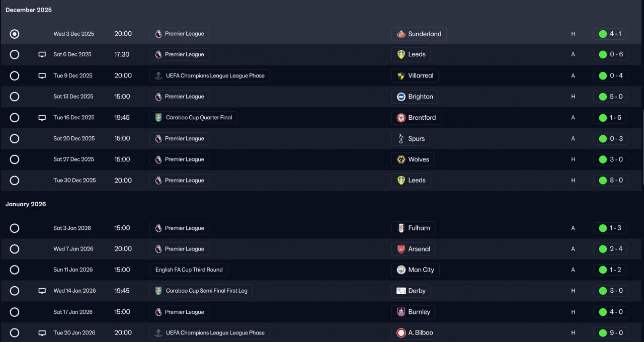Click the Spurs cockerel badge icon
This screenshot has height=342, width=644.
401,139
